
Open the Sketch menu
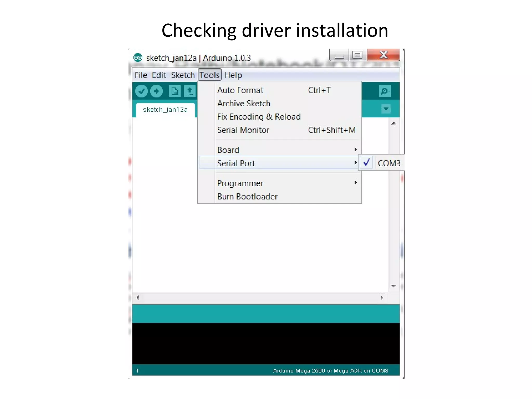click(183, 75)
